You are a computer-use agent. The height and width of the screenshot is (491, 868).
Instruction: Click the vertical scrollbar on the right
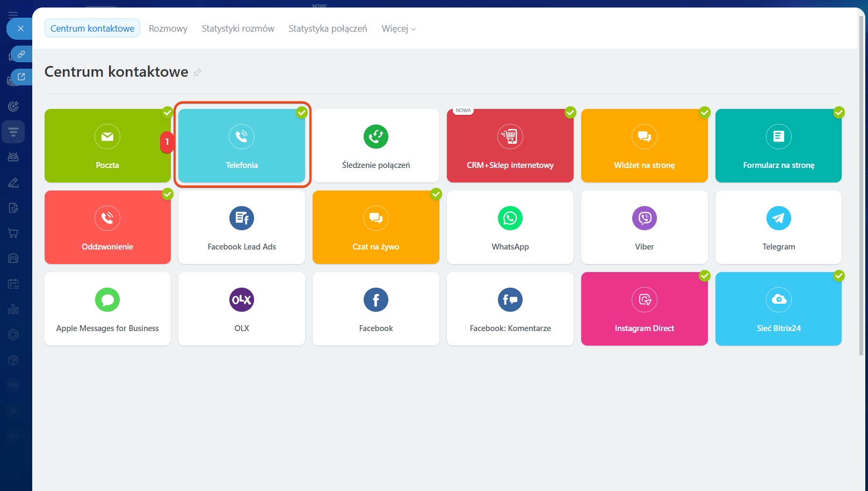(x=862, y=188)
